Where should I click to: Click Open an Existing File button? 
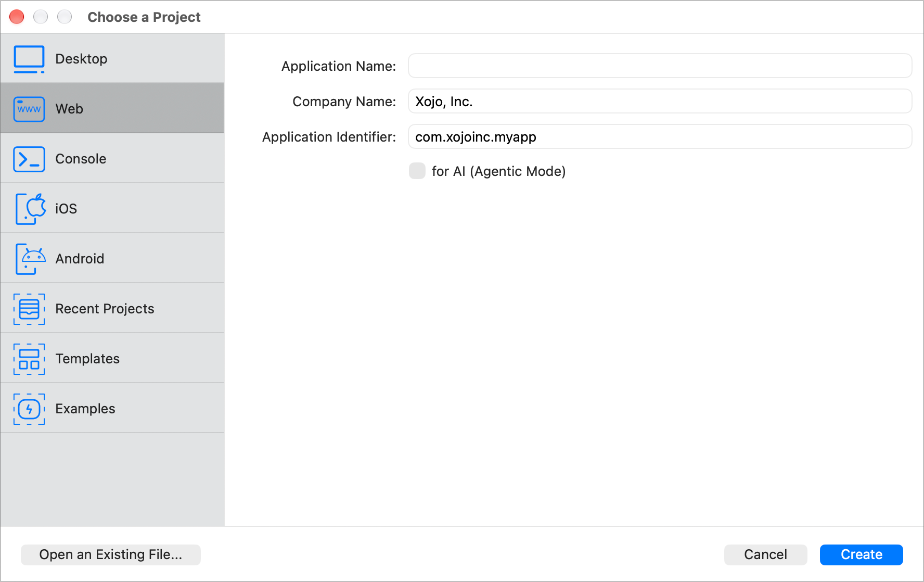coord(111,554)
